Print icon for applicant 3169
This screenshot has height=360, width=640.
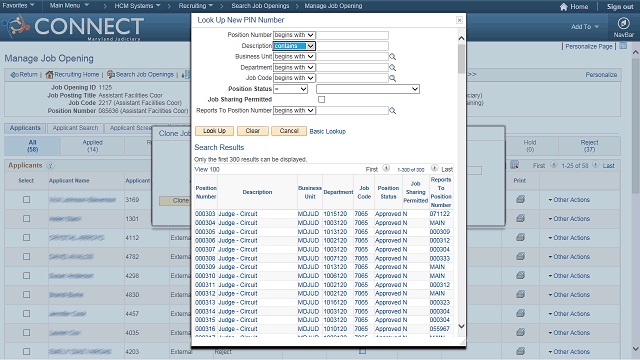pyautogui.click(x=520, y=199)
